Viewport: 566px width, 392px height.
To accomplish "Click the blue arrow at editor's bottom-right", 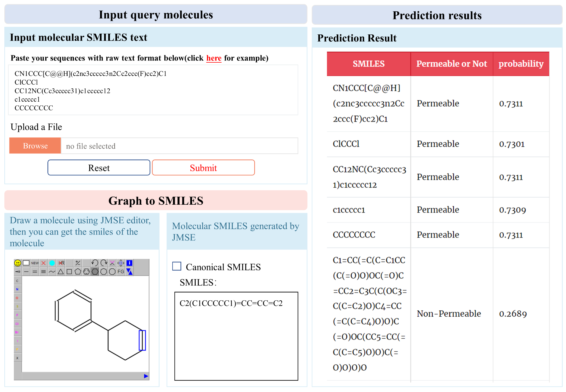I will pos(146,376).
